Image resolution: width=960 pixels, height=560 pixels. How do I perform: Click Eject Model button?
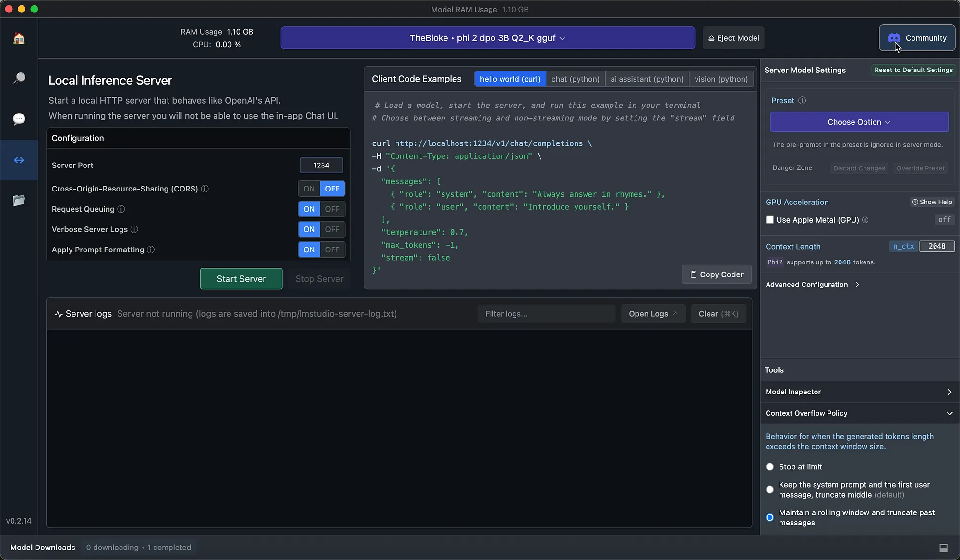(733, 38)
